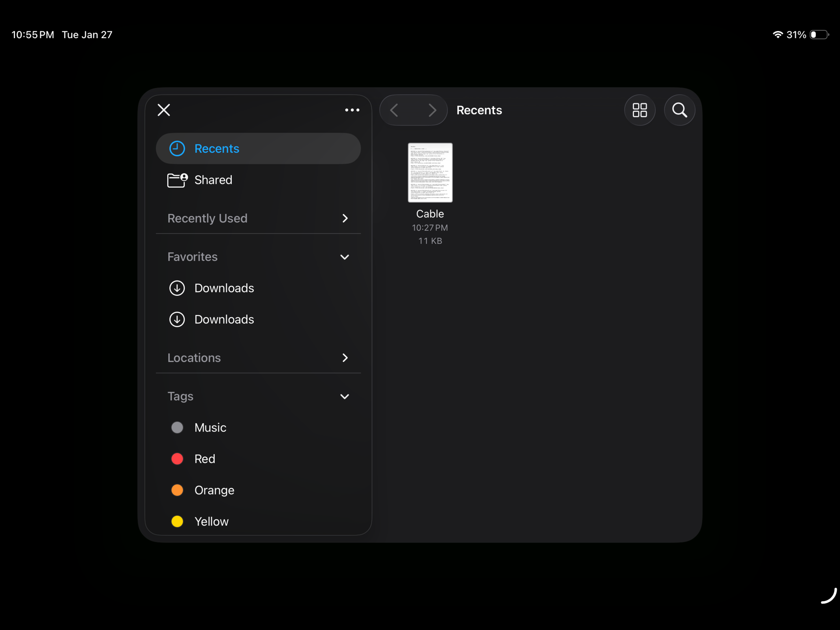Click the Shared folder icon
The width and height of the screenshot is (840, 630).
177,180
